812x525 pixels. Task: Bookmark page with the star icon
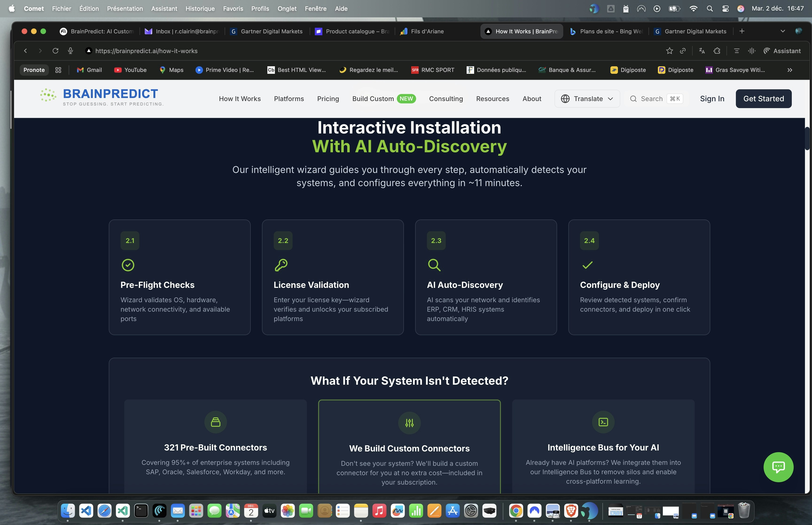tap(669, 51)
